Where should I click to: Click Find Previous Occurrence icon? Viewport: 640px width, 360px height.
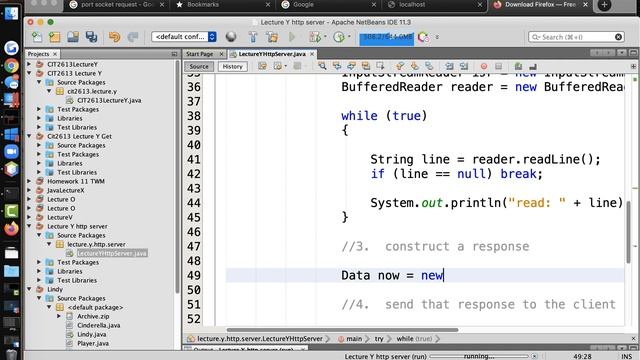click(337, 66)
